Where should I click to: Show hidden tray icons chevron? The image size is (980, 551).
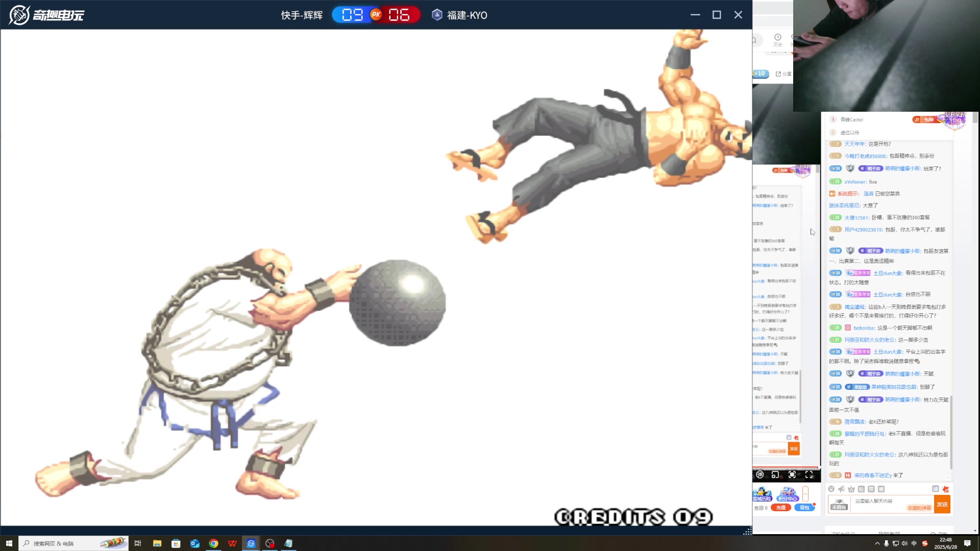877,543
